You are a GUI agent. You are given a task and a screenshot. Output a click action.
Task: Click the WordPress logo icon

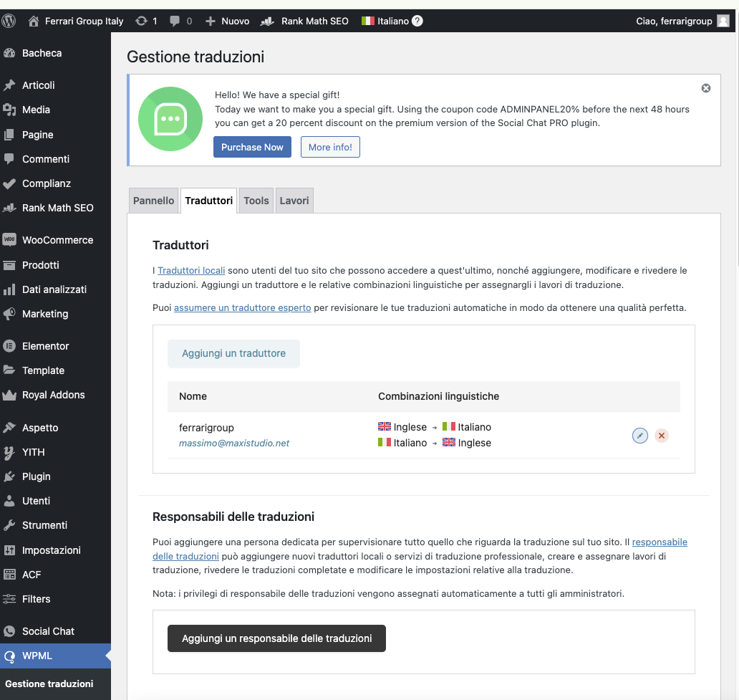9,21
